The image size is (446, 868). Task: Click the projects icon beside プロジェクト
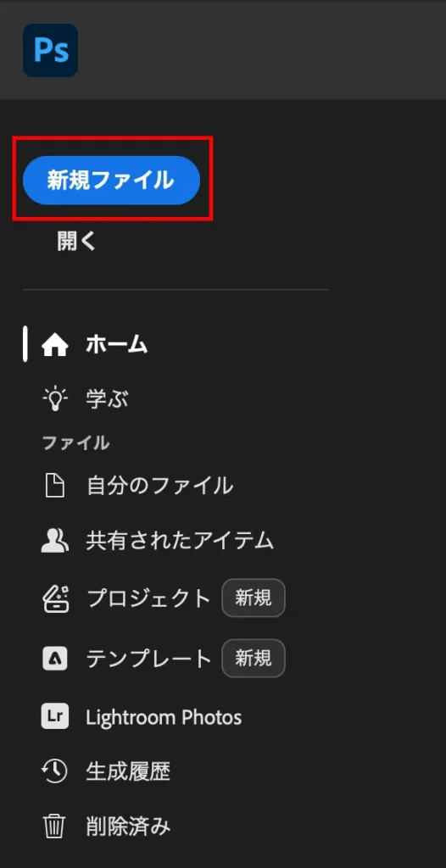coord(55,598)
